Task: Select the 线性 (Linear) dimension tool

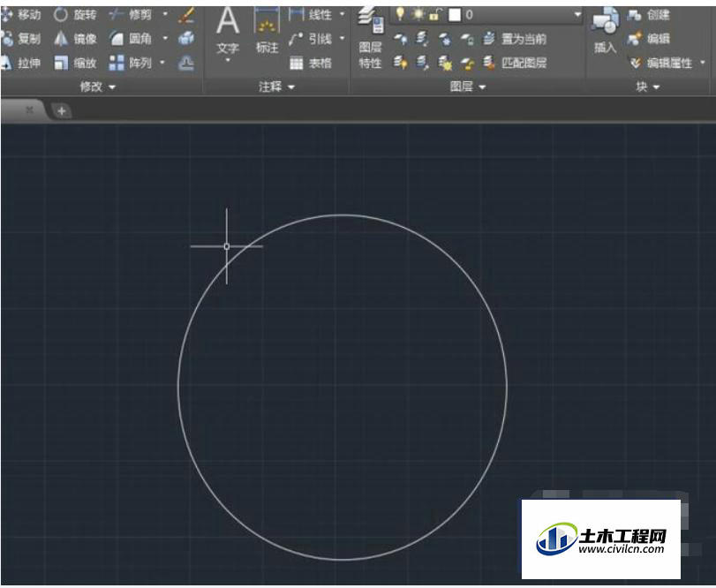Action: (311, 15)
